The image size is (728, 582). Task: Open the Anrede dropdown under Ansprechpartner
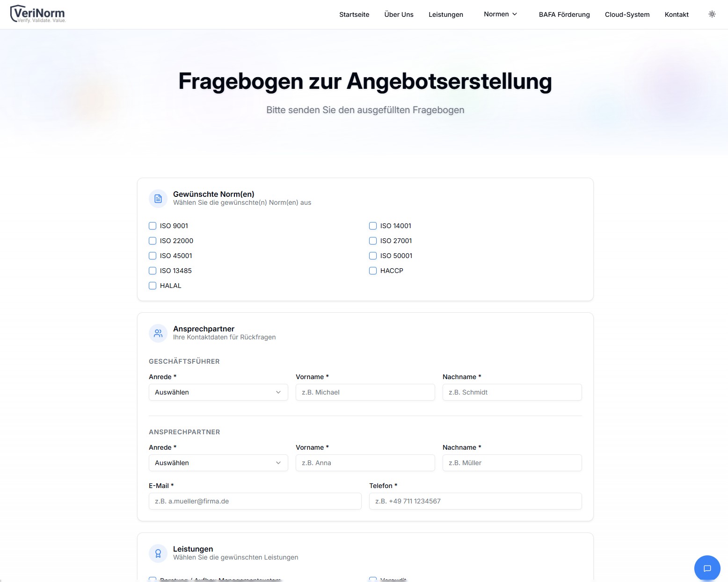point(218,463)
